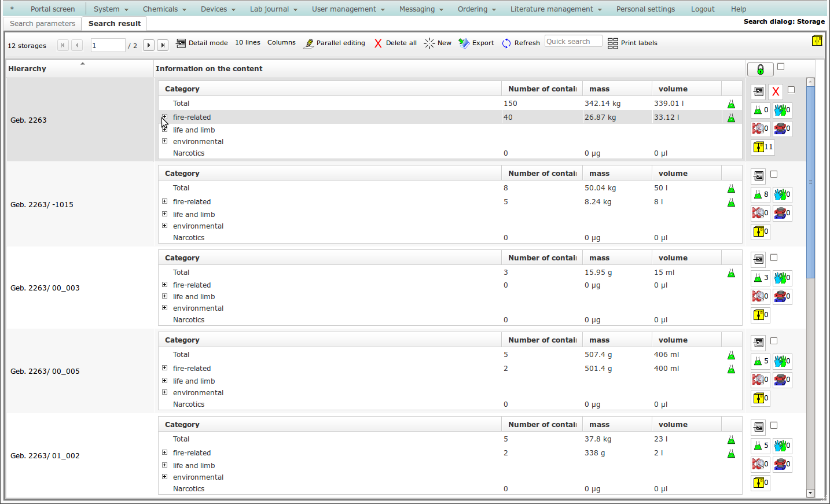The width and height of the screenshot is (830, 504).
Task: Open detail view icon for Geb. 2263/ 00_003
Action: point(758,259)
